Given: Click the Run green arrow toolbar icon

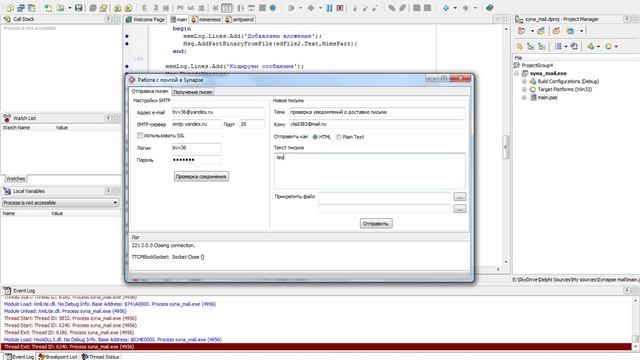Looking at the screenshot, I should coord(291,8).
